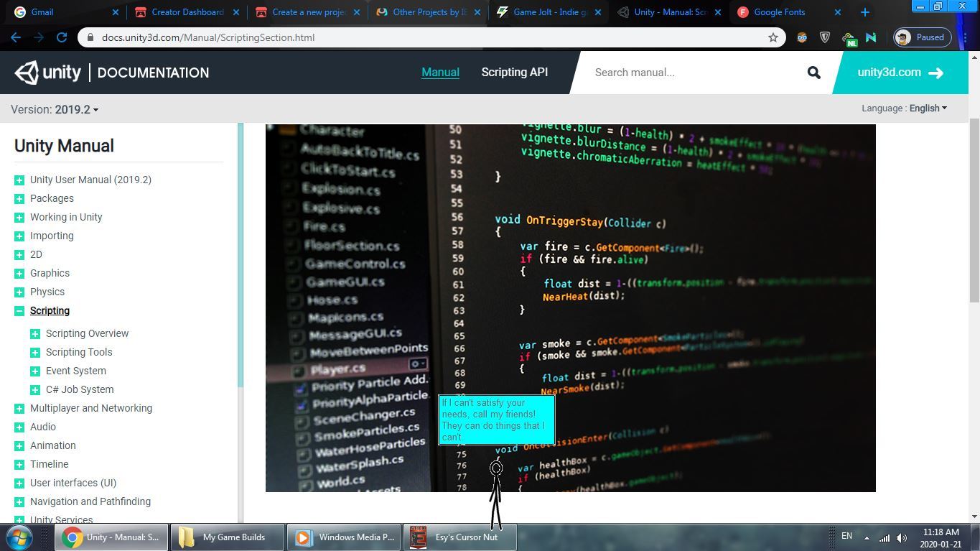The height and width of the screenshot is (551, 980).
Task: Click the magnifier search icon
Action: (813, 73)
